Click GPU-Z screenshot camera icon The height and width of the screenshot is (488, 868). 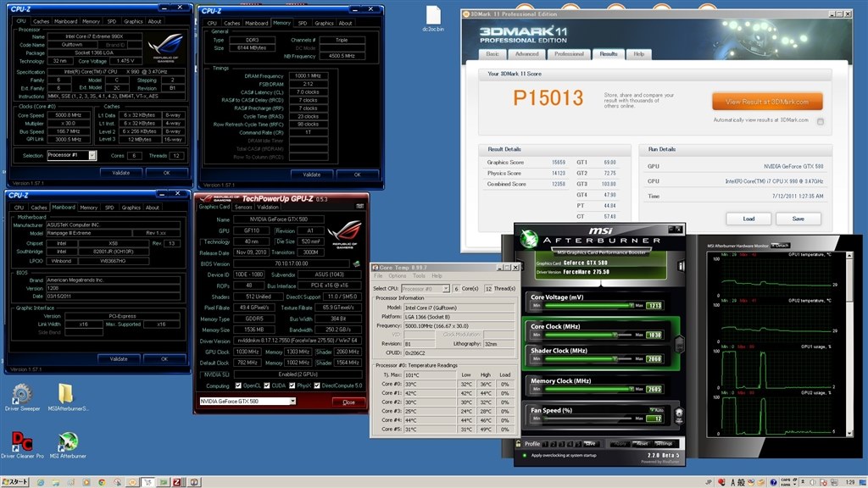coord(359,206)
